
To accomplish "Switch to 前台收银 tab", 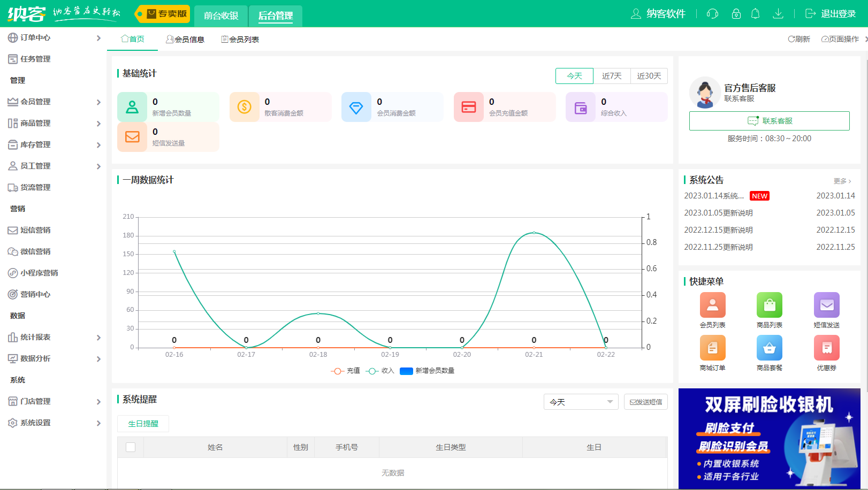I will point(221,16).
